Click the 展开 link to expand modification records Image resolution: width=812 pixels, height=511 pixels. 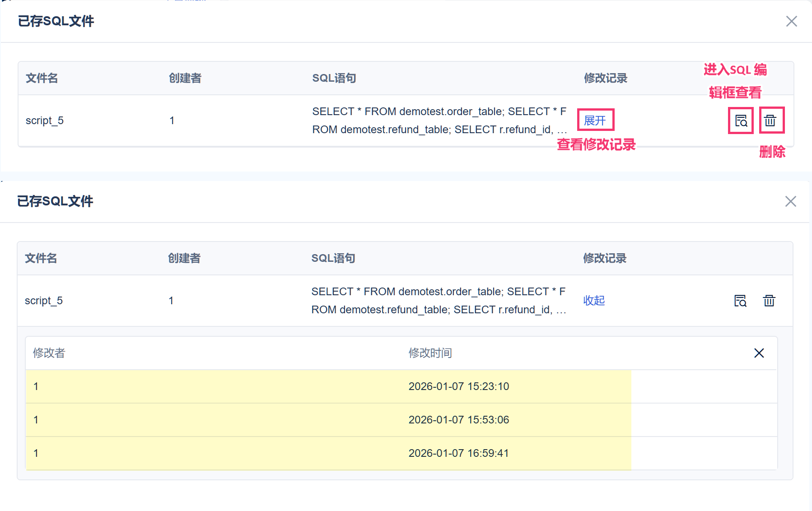coord(595,121)
